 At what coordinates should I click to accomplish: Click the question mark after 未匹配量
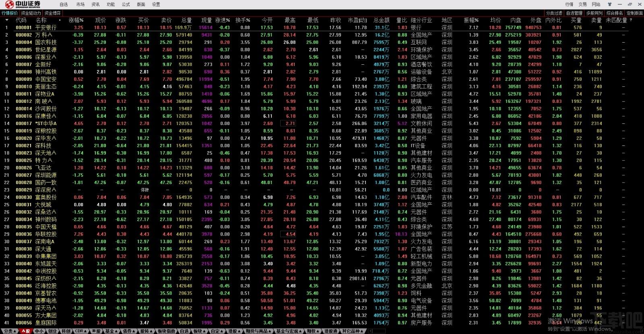tap(631, 20)
